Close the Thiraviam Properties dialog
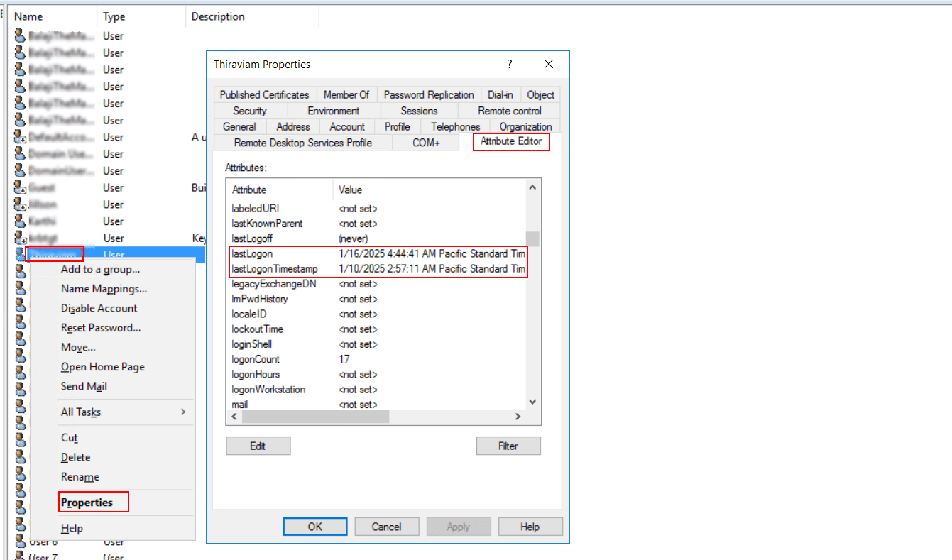 point(548,65)
